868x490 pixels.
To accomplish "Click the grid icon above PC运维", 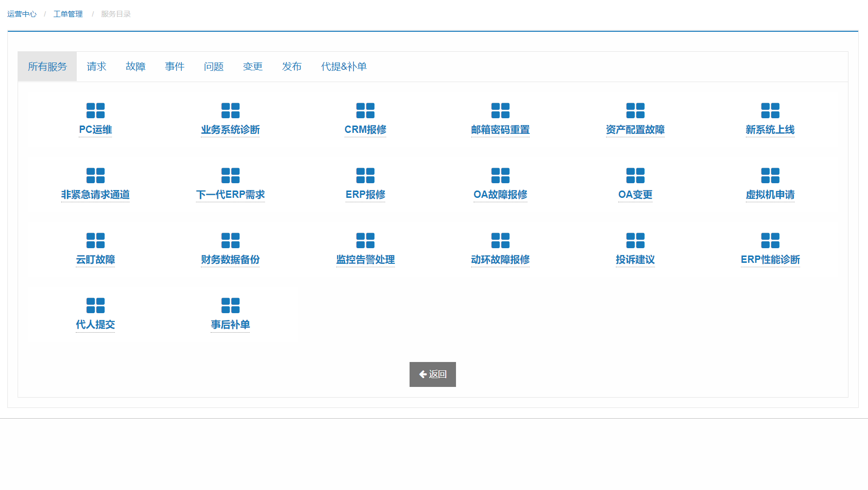I will pos(95,111).
